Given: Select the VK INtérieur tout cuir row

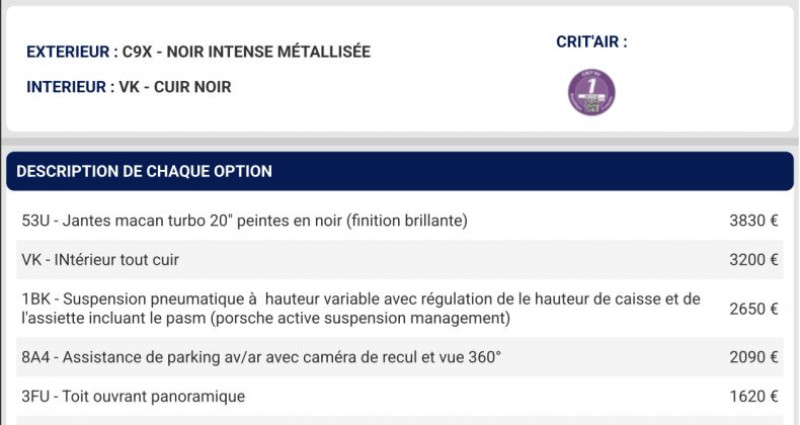Looking at the screenshot, I should tap(399, 260).
